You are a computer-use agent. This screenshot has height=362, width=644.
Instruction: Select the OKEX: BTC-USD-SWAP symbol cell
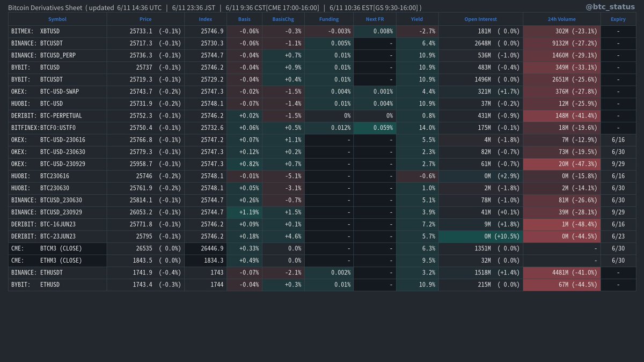click(57, 92)
